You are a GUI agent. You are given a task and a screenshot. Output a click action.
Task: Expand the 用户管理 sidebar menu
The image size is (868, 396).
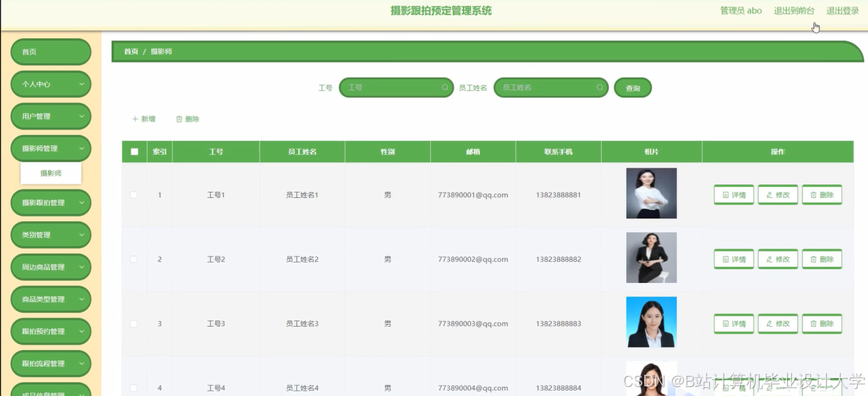coord(51,116)
